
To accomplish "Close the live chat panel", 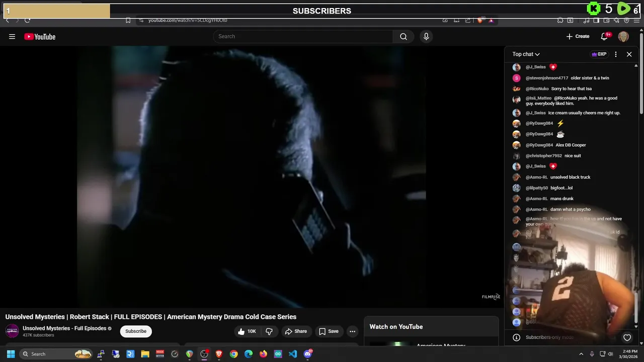I will click(629, 54).
